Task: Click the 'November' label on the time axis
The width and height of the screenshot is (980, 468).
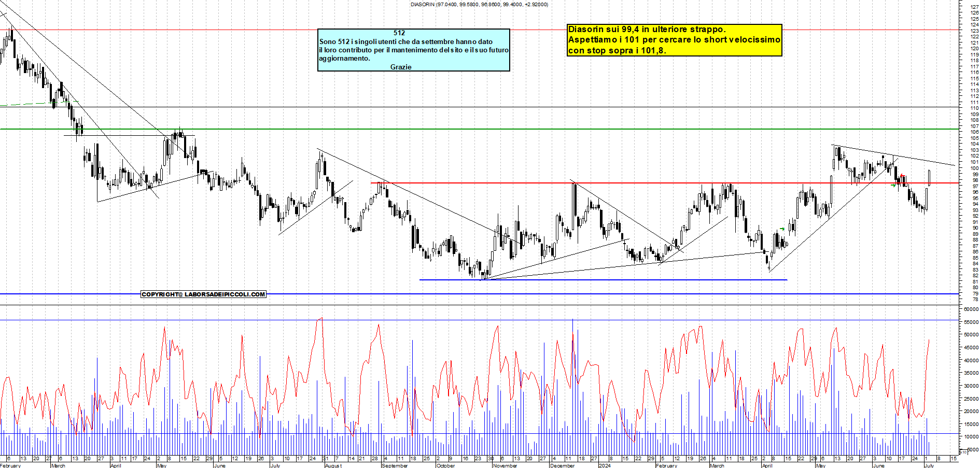Action: pyautogui.click(x=505, y=465)
